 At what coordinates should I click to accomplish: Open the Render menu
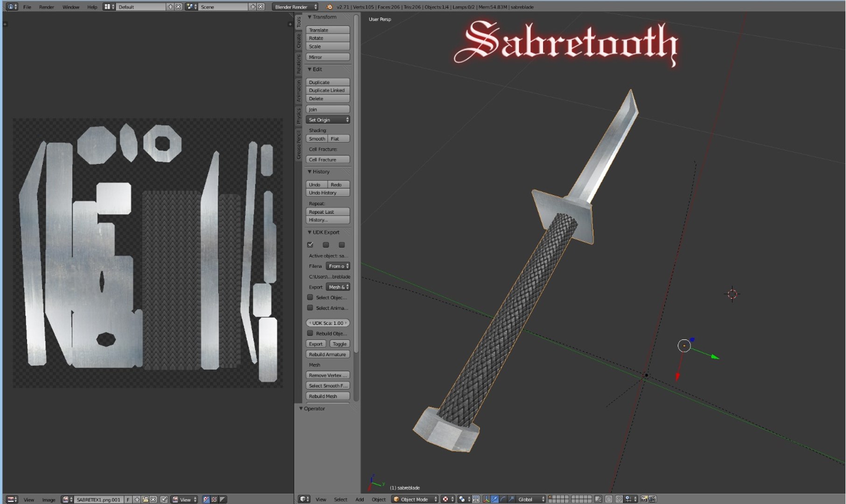click(46, 7)
